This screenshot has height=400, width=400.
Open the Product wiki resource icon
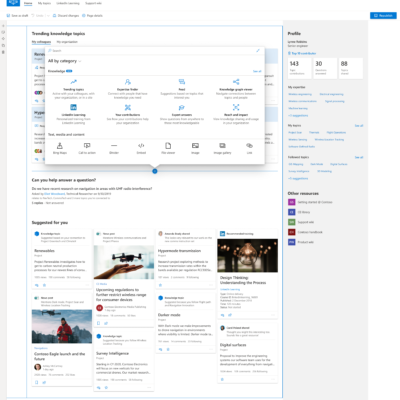291,242
